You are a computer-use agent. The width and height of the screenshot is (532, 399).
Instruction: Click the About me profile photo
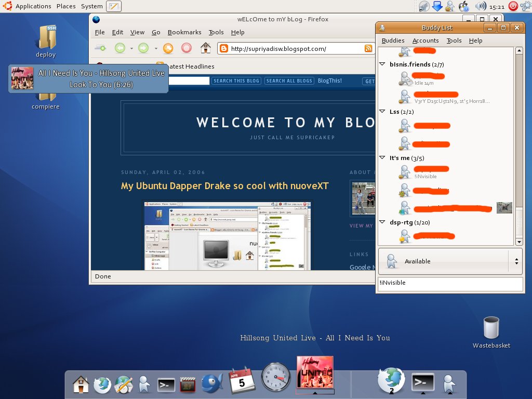[x=363, y=198]
